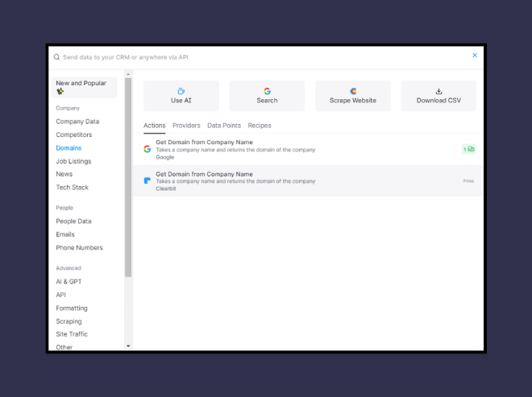Open the Use AI card
The image size is (532, 397).
coord(181,96)
